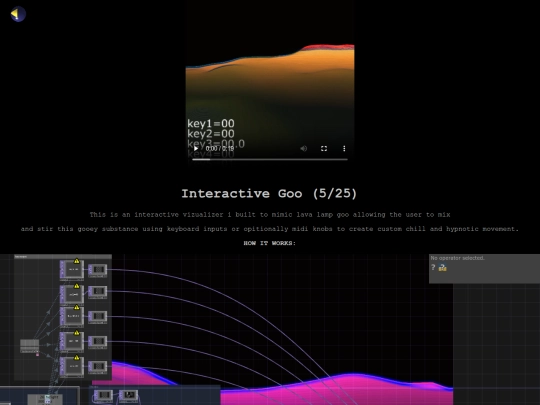Click the Python icon beside the question mark

click(x=443, y=268)
